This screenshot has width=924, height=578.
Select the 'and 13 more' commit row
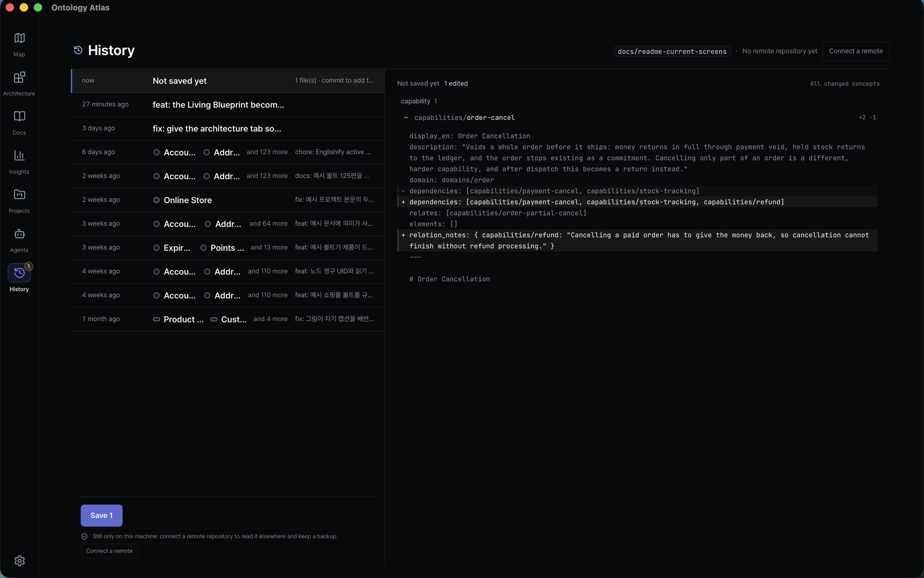point(228,248)
